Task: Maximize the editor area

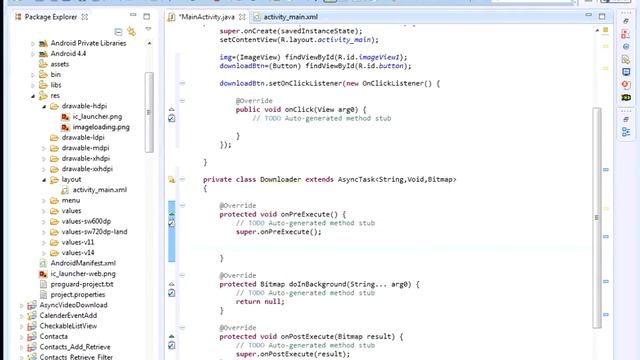Action: click(x=602, y=16)
